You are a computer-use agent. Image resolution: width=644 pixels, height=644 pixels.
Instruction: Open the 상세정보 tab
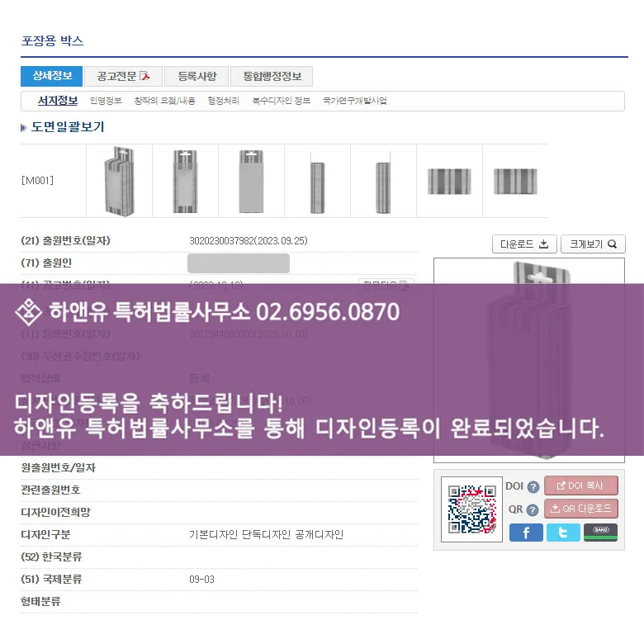coord(52,76)
